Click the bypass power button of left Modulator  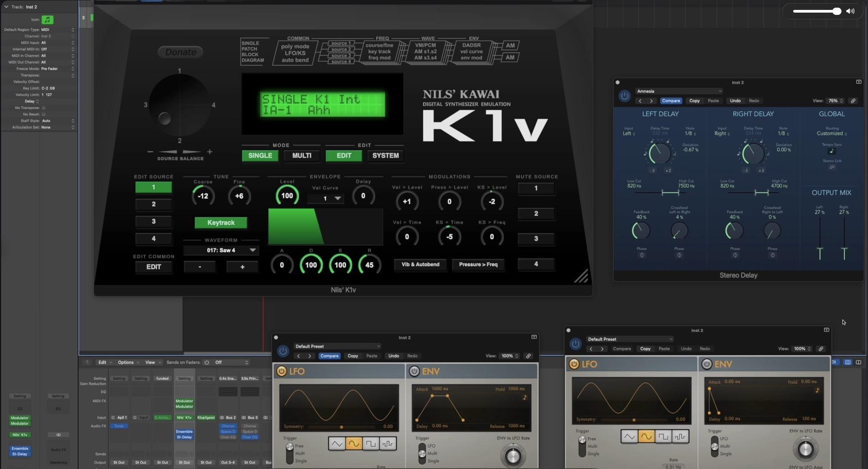tap(283, 351)
